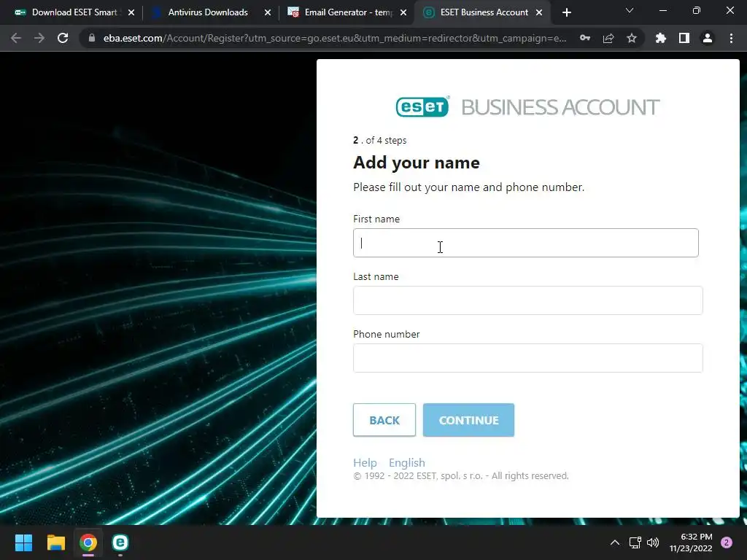Open the Help link
The width and height of the screenshot is (747, 560).
365,463
